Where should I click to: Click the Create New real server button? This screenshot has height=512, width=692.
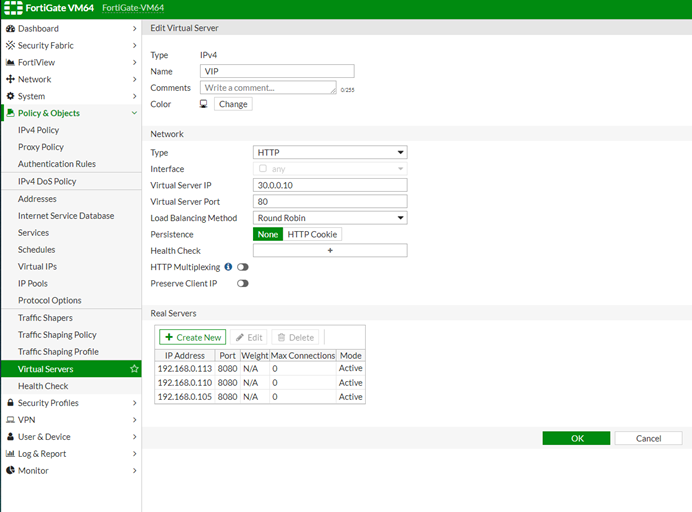(193, 338)
